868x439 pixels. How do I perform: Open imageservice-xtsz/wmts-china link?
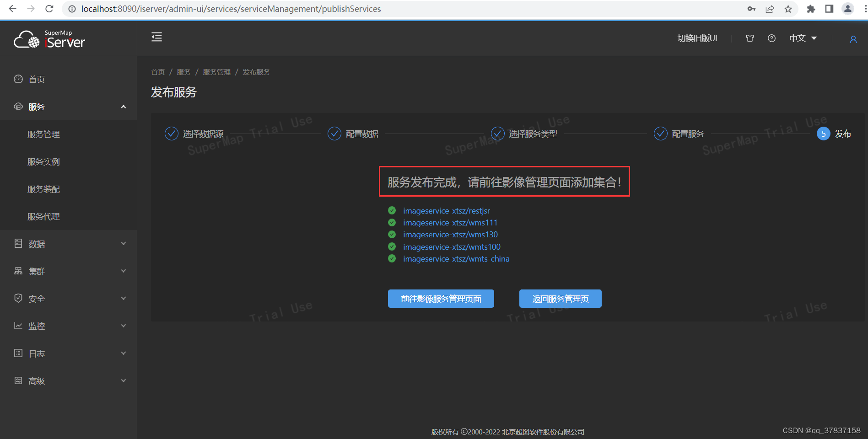456,259
